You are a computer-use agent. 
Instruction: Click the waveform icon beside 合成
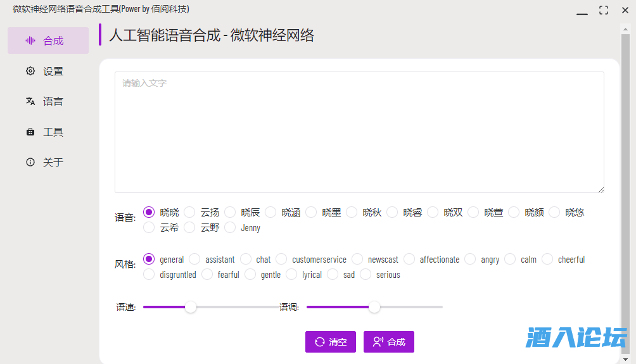tap(30, 41)
